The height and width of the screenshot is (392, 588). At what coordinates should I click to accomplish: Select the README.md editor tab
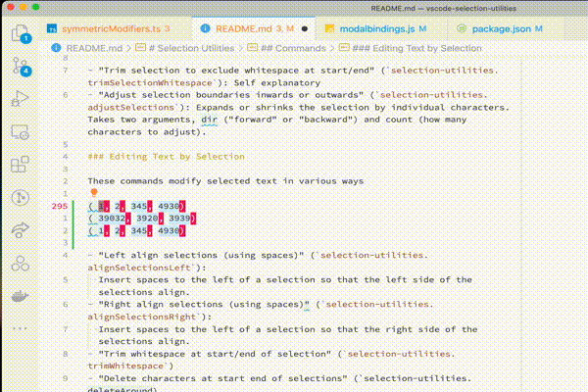254,28
